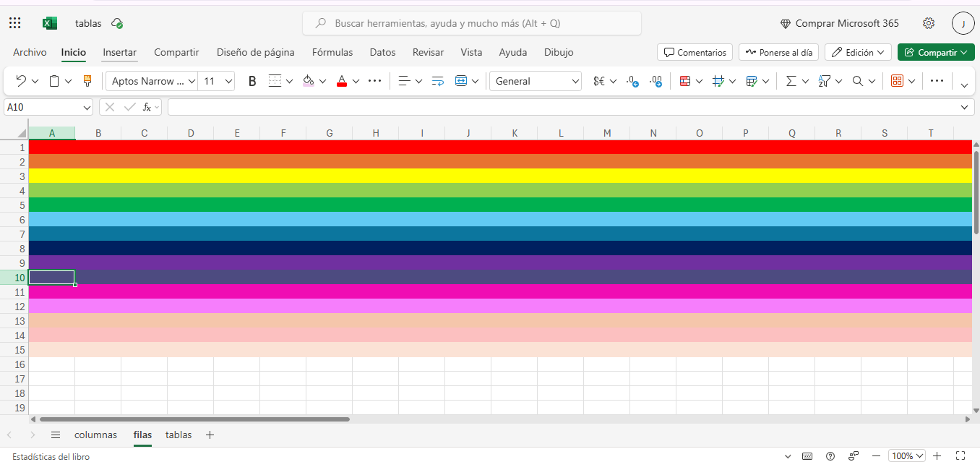Click the Format Painter brush icon
Viewport: 980px width, 462px height.
(87, 81)
